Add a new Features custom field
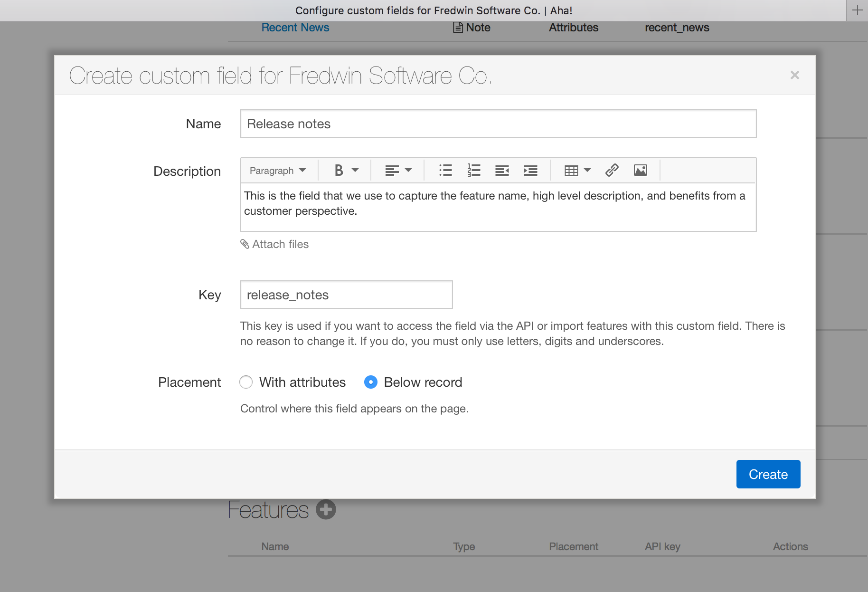 (326, 509)
